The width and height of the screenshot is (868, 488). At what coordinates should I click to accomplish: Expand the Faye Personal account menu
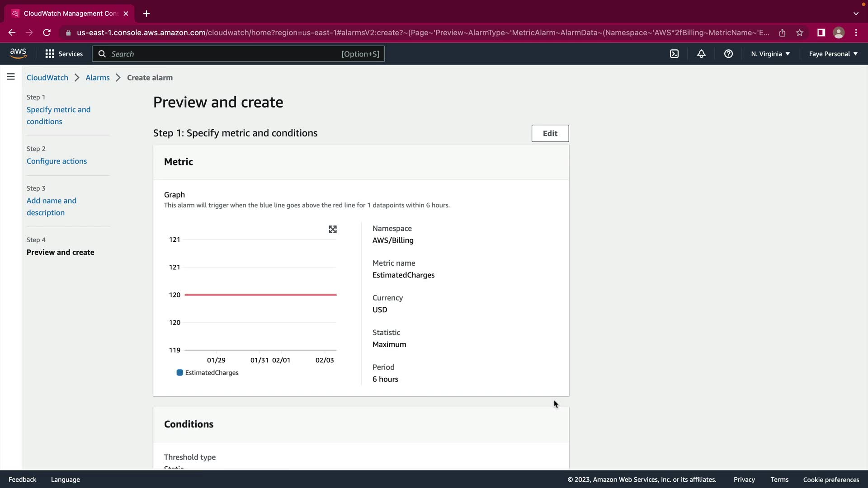click(x=833, y=54)
